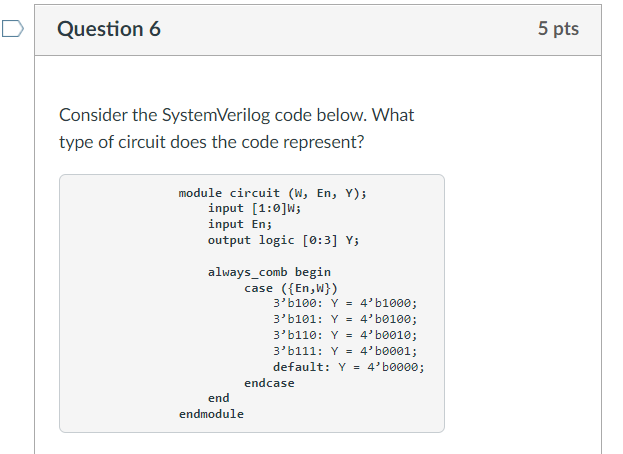Viewport: 623px width, 454px height.
Task: Click the 'end' keyword line
Action: click(x=219, y=398)
